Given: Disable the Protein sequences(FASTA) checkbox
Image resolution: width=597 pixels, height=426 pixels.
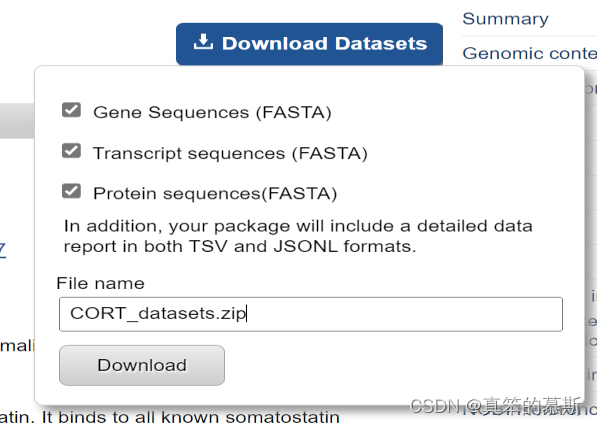Looking at the screenshot, I should [x=72, y=191].
